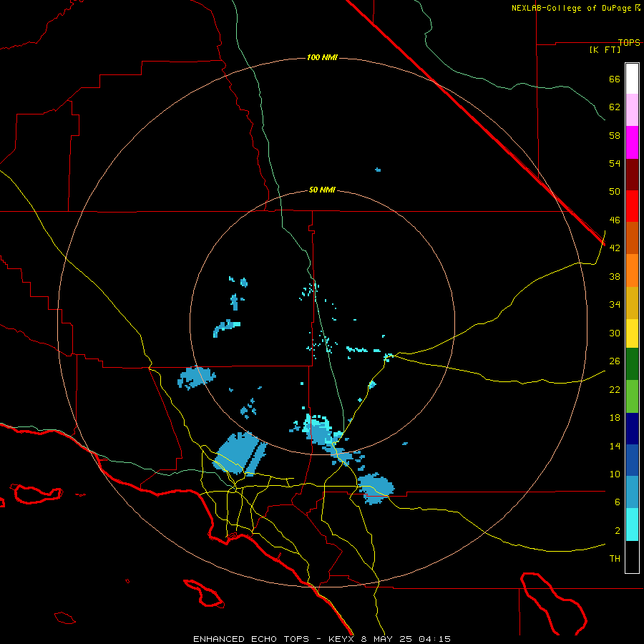Click legend value "26"
This screenshot has height=644, width=644.
[615, 361]
